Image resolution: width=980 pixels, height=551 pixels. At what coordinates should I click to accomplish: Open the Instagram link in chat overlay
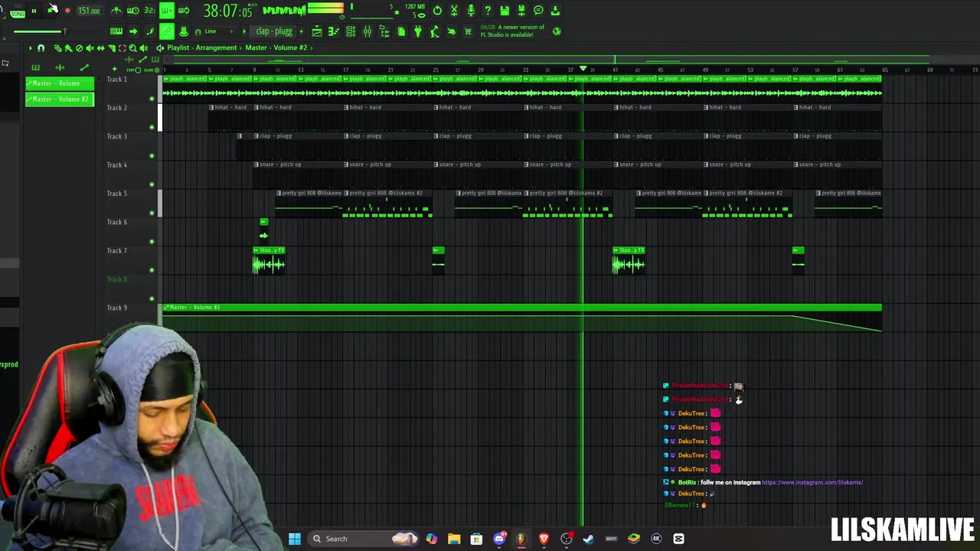tap(812, 482)
